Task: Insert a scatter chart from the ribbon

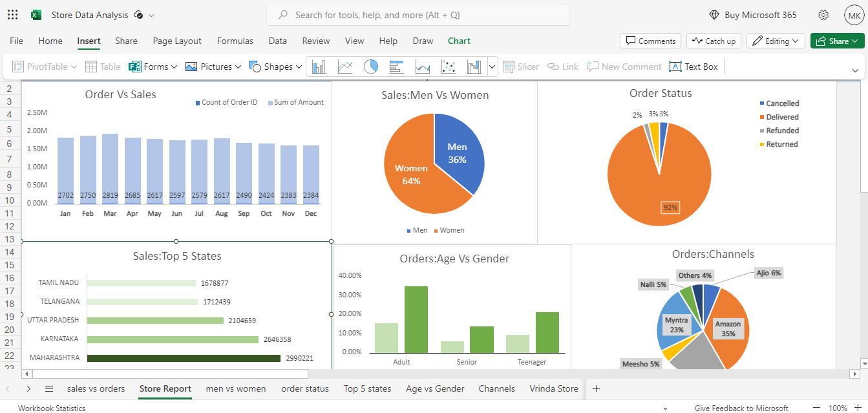Action: 449,67
